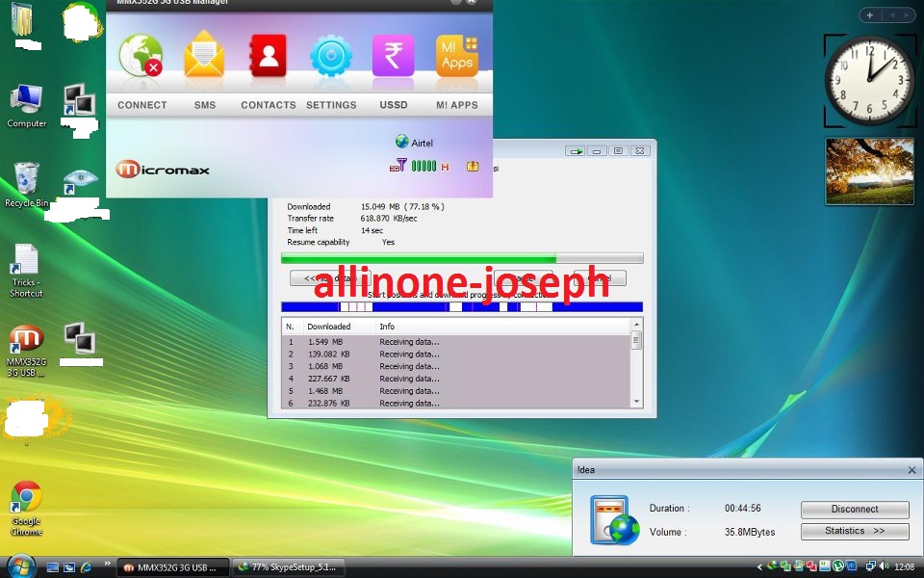Click the new message notification icon
Screen dimensions: 924x578
pos(472,165)
